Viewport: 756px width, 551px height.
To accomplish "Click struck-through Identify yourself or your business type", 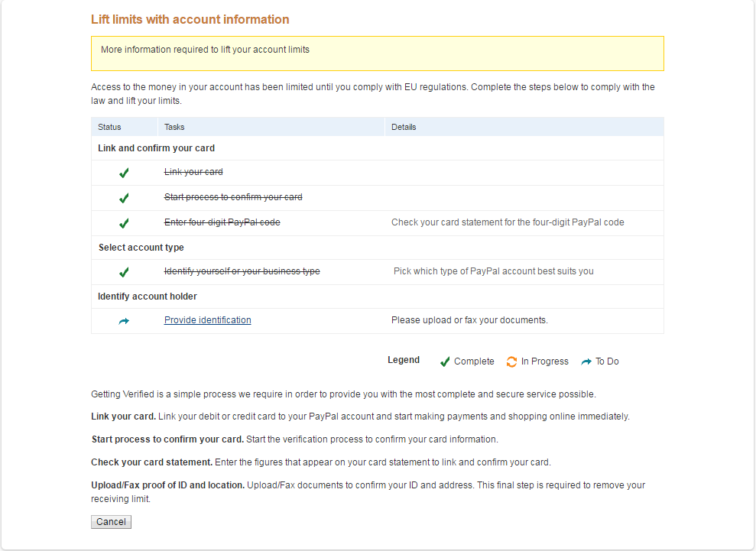I will pos(242,271).
